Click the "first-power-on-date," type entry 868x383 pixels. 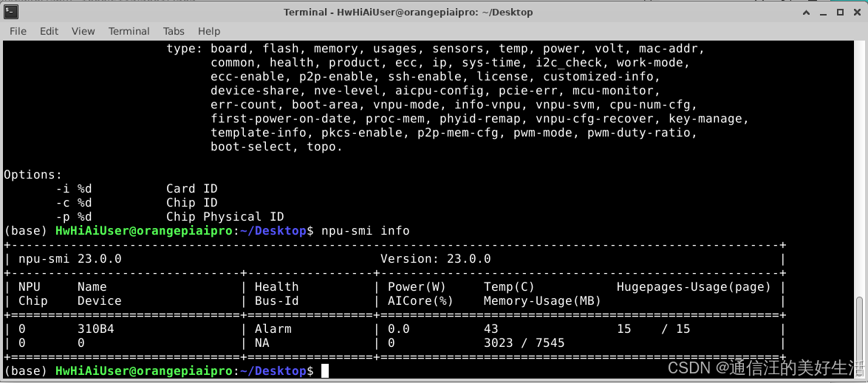[284, 118]
